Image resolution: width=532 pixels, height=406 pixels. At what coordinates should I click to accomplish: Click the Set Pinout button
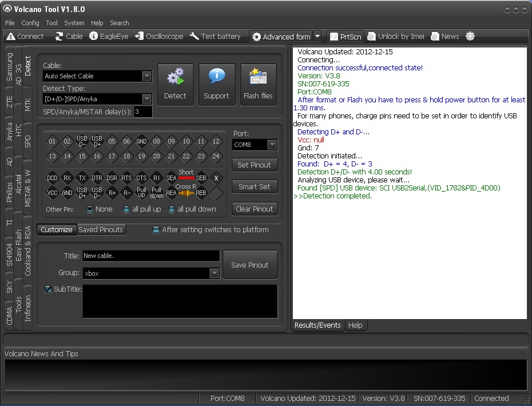click(255, 165)
